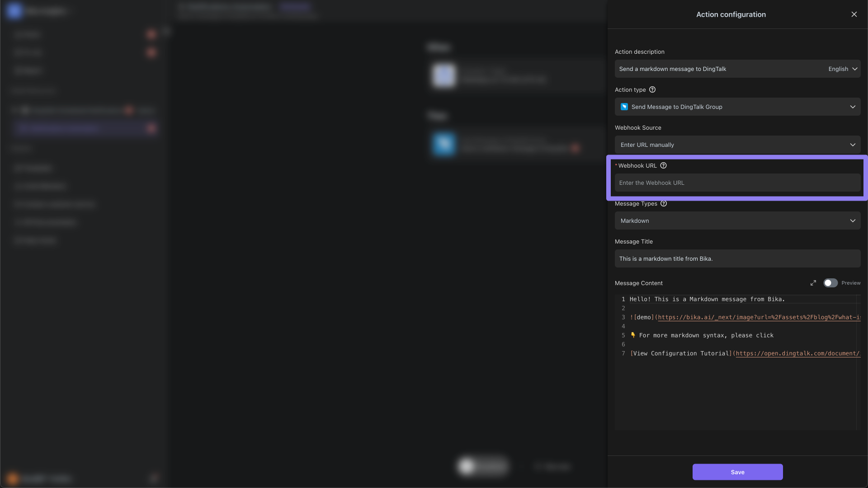
Task: Toggle the preview mode in Message Content
Action: click(830, 283)
